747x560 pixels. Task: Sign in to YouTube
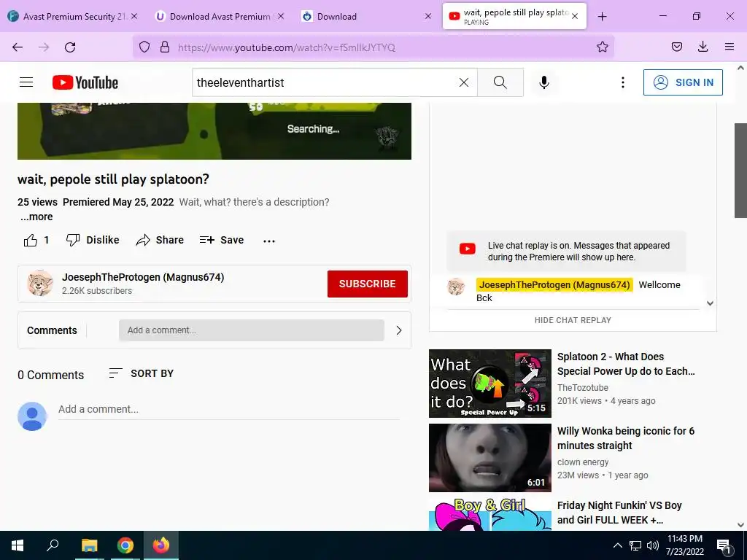click(x=683, y=82)
